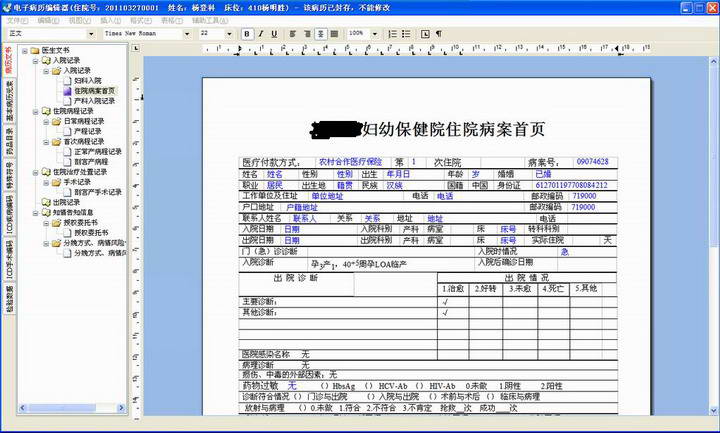Check the 治愈 cell for 主要诊断
Viewport: 720px width, 433px height.
click(x=453, y=302)
